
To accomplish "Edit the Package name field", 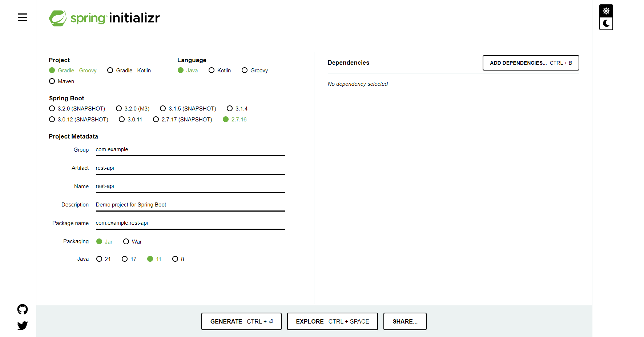I will point(190,223).
